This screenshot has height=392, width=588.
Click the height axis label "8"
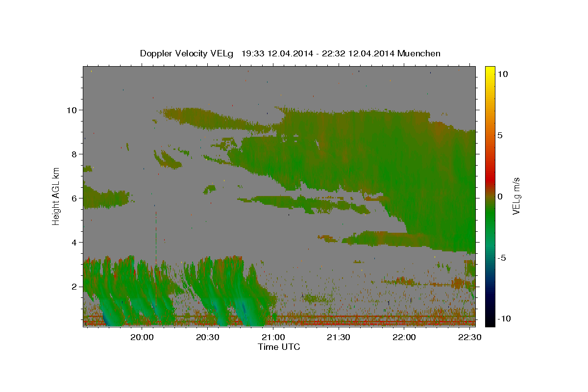click(x=73, y=154)
